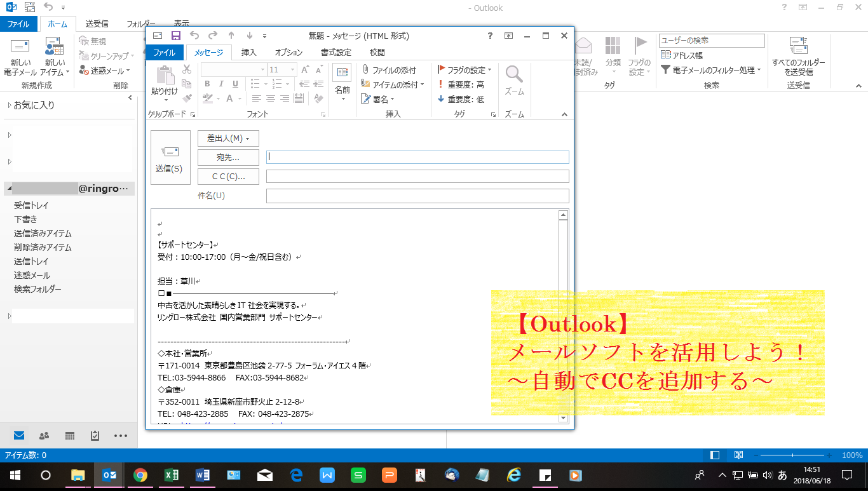868x491 pixels.
Task: Toggle italic formatting
Action: [x=221, y=84]
